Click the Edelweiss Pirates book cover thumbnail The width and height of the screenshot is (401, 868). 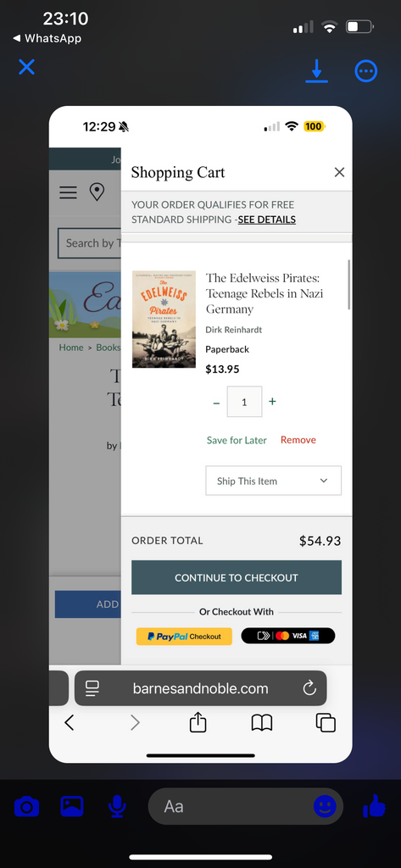(164, 320)
